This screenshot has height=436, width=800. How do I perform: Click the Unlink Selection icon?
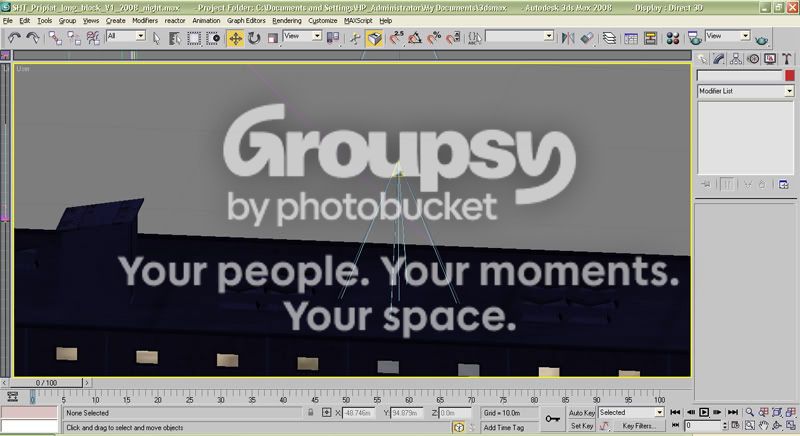tap(74, 38)
